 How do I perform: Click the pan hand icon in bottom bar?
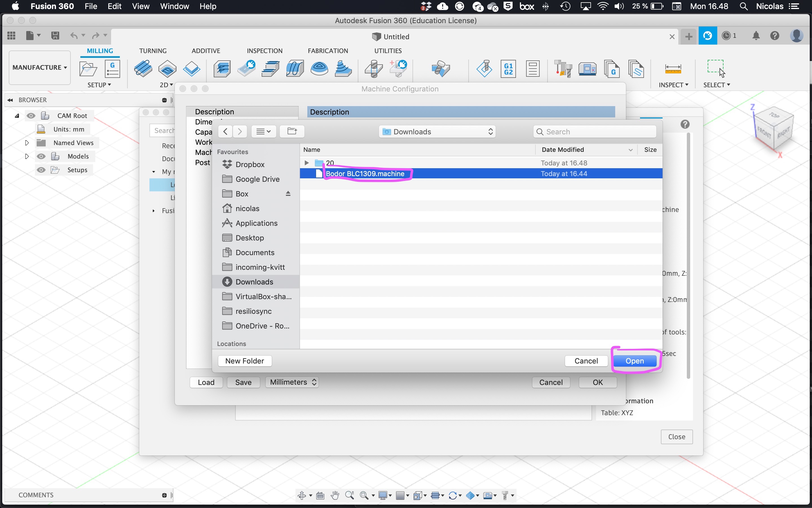pyautogui.click(x=335, y=495)
